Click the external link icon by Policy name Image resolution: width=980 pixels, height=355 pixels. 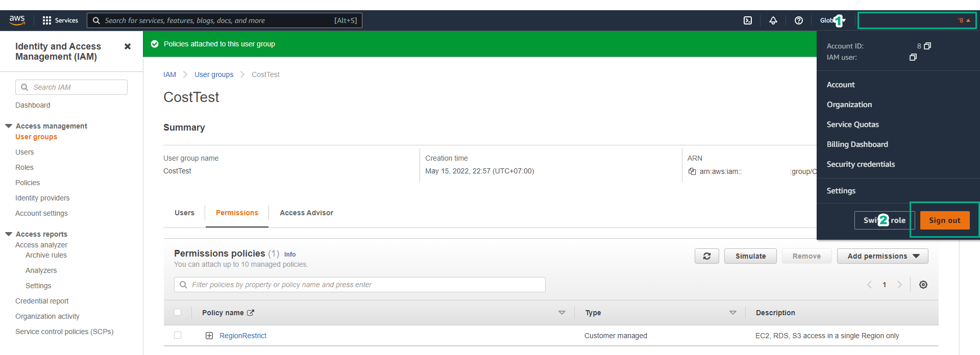[251, 313]
